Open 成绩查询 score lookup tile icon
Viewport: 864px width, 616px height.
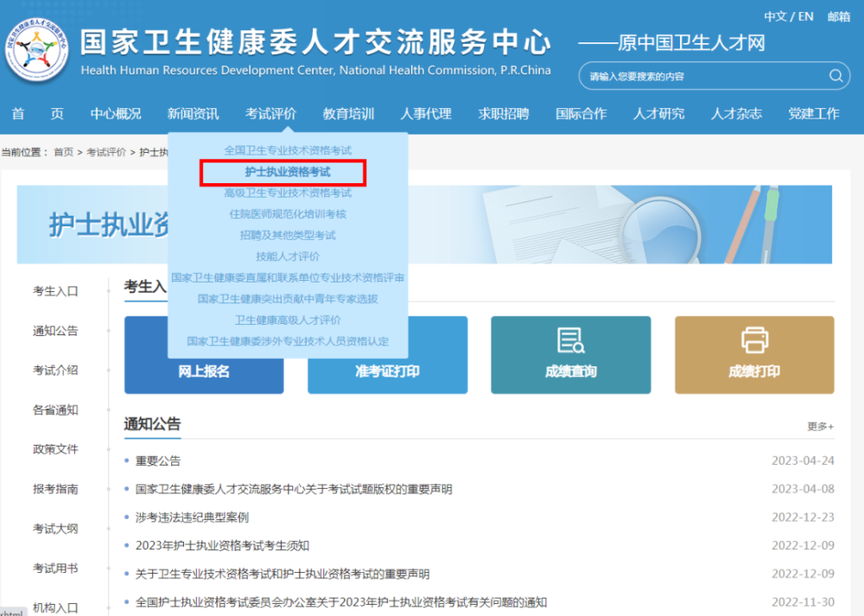pyautogui.click(x=570, y=340)
